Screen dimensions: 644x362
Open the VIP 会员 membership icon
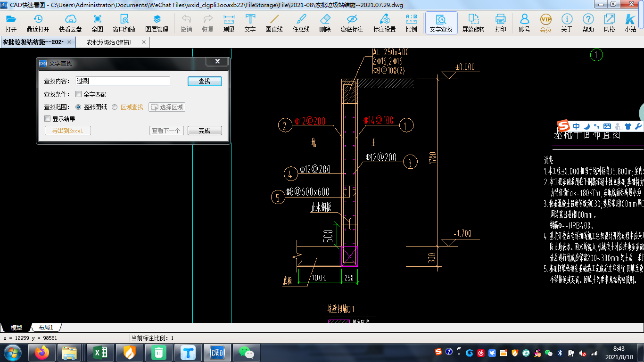click(x=545, y=23)
